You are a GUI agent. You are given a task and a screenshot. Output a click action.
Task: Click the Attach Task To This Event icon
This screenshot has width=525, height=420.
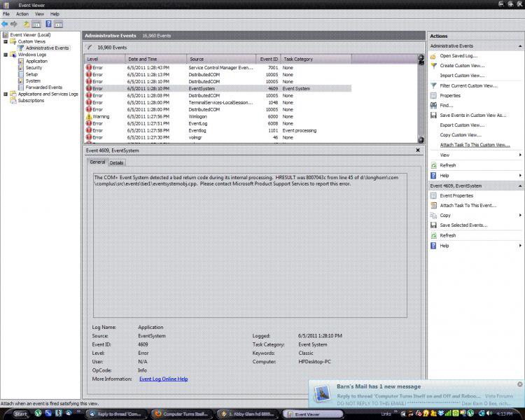point(433,205)
